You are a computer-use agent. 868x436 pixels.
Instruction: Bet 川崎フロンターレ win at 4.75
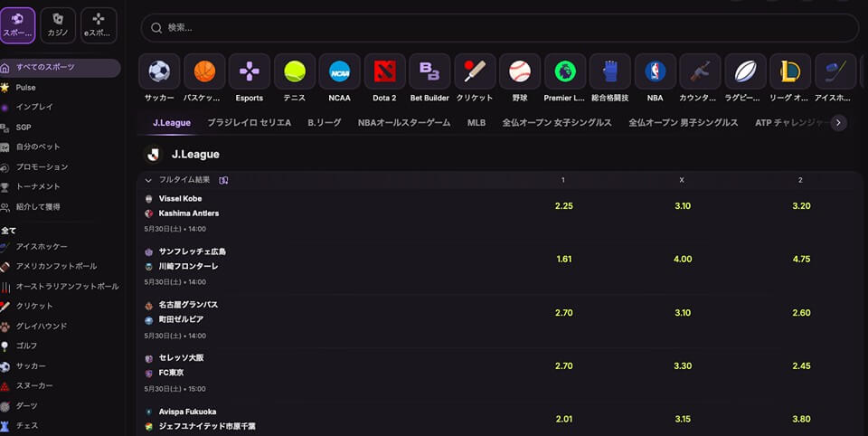[x=801, y=260]
